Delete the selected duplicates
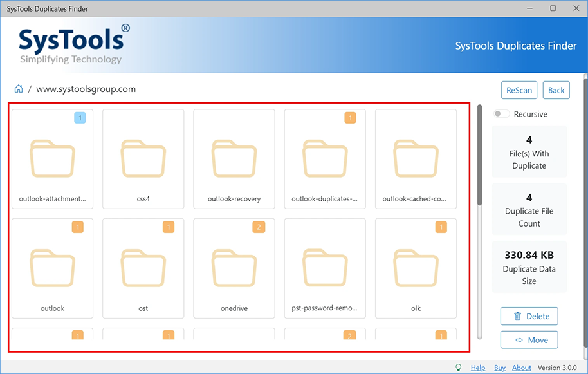Viewport: 588px width, 374px height. click(x=529, y=316)
